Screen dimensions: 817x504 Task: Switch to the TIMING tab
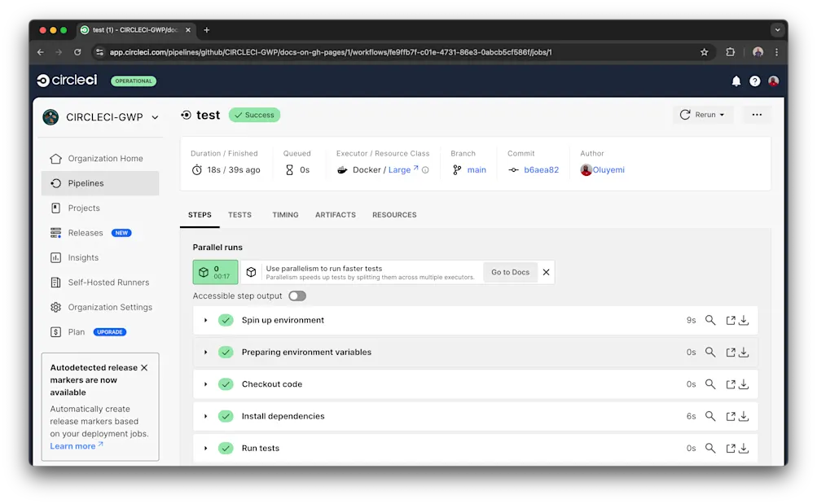tap(285, 214)
